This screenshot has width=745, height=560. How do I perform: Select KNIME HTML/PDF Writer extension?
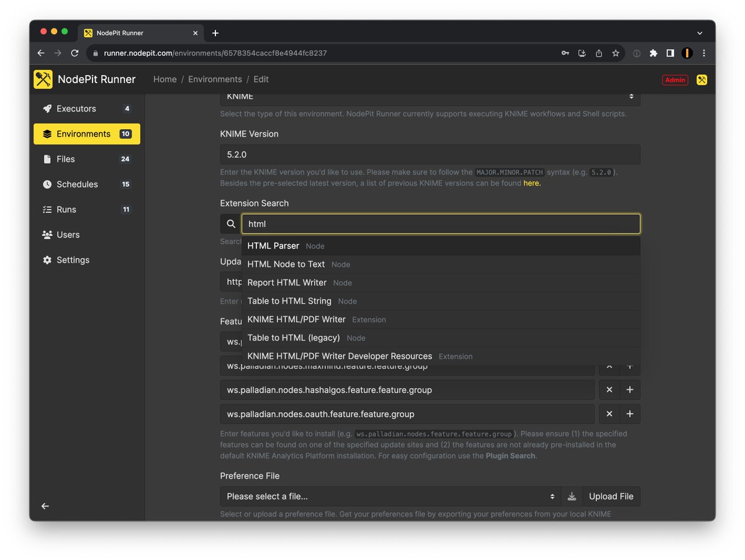pyautogui.click(x=441, y=320)
